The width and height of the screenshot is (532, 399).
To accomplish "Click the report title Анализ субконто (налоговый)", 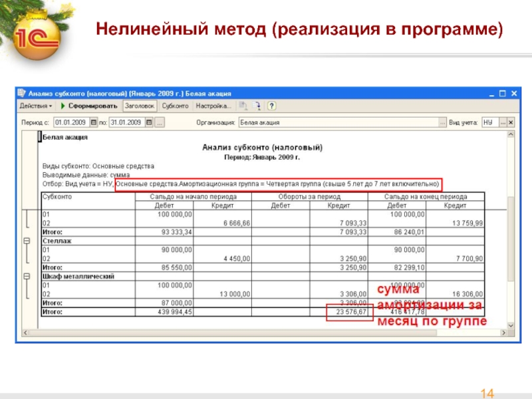I will click(x=262, y=147).
